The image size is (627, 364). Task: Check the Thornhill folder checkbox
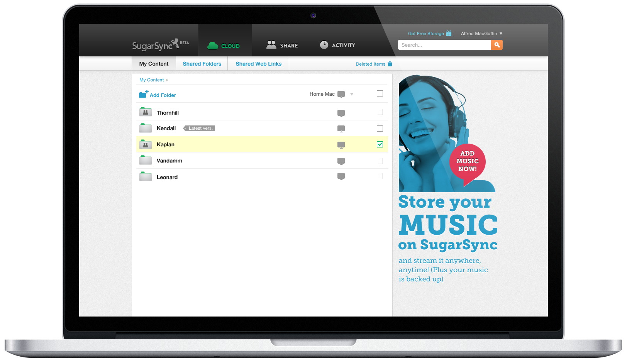tap(380, 112)
